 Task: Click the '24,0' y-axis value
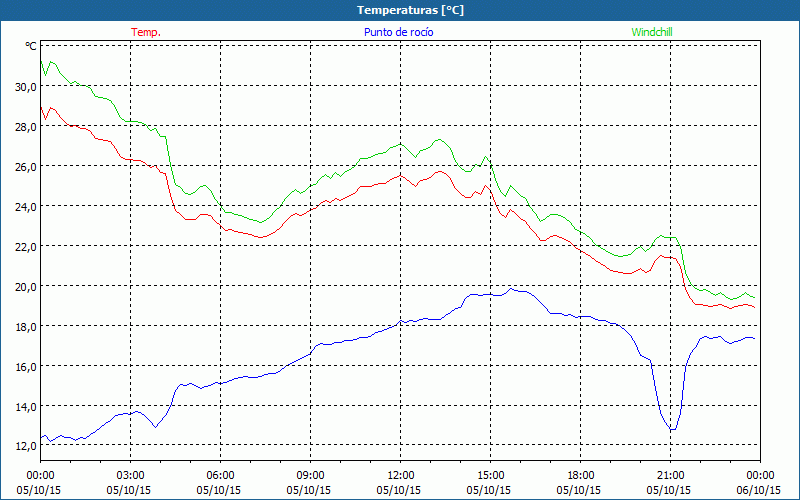point(26,207)
